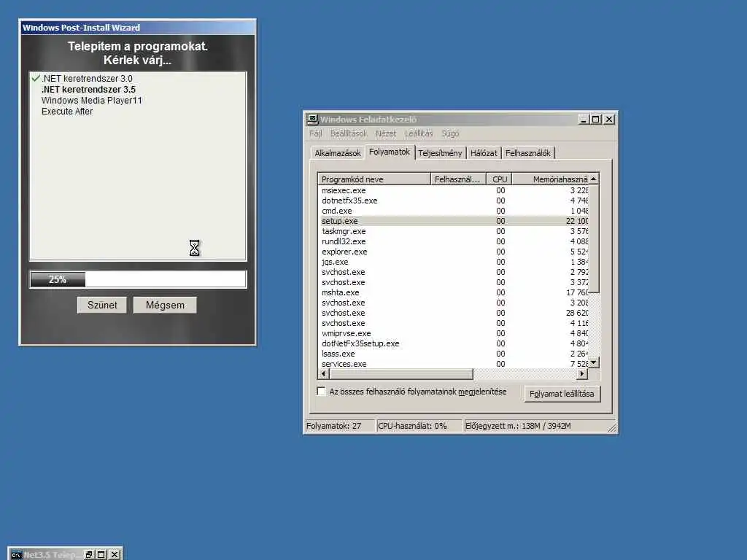This screenshot has width=747, height=560.
Task: Close the minimized Net3.5 console window
Action: pyautogui.click(x=115, y=555)
